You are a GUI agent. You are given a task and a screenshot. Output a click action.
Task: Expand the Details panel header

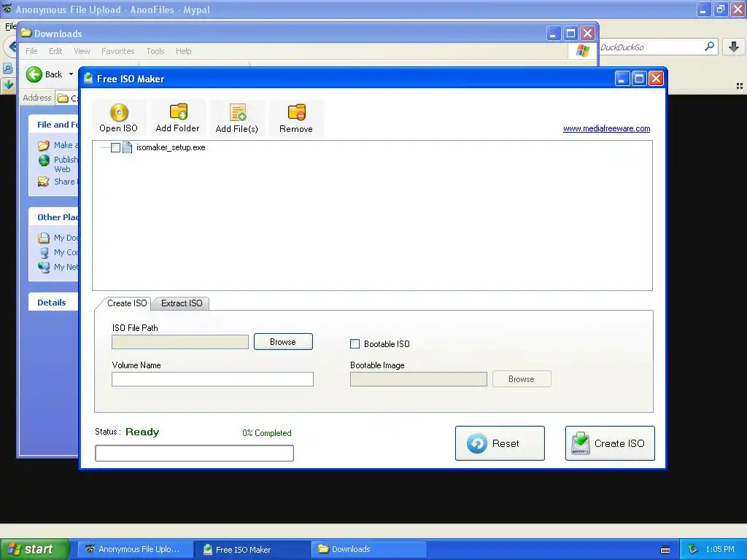coord(53,303)
